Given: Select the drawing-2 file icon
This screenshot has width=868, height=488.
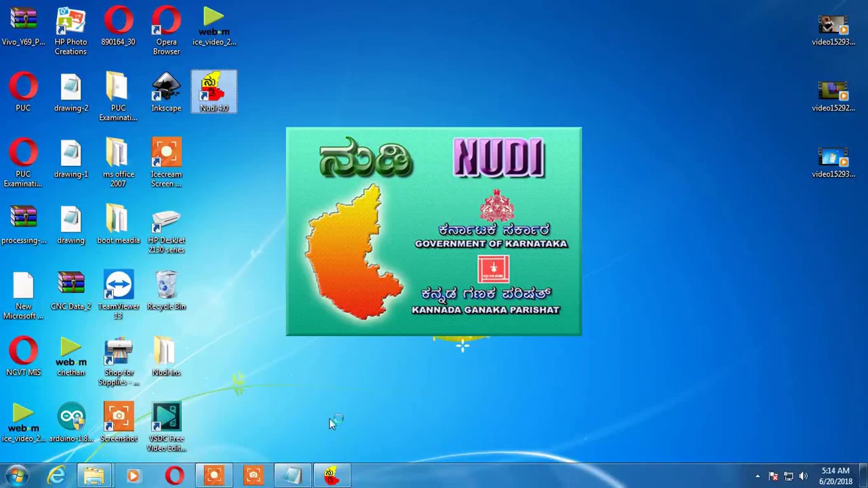Looking at the screenshot, I should click(71, 91).
